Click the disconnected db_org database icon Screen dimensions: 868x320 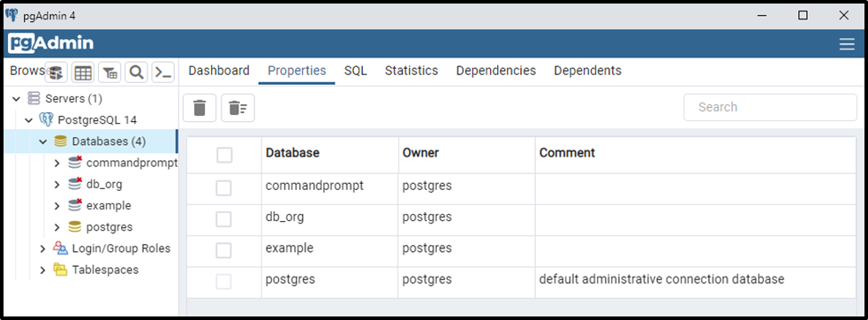point(75,184)
